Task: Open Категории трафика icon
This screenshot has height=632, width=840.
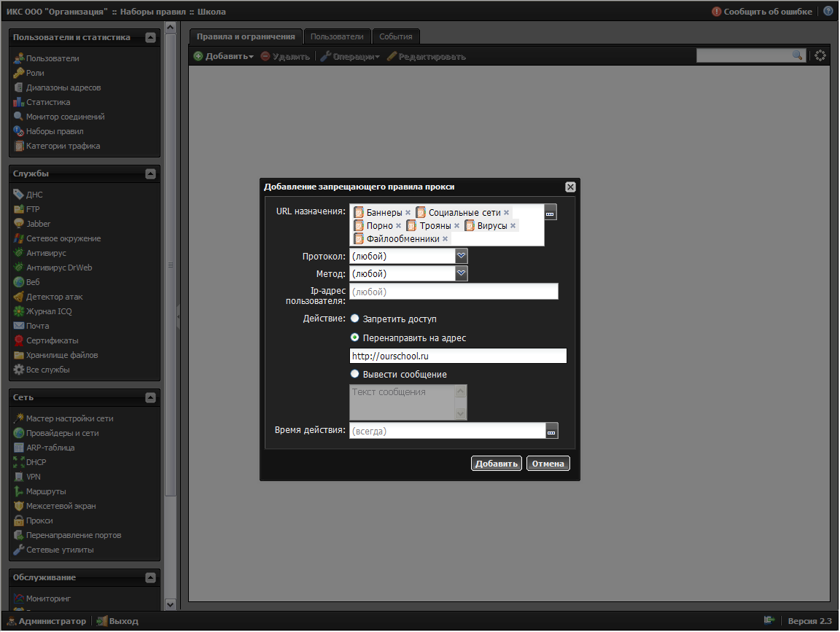Action: [x=19, y=146]
